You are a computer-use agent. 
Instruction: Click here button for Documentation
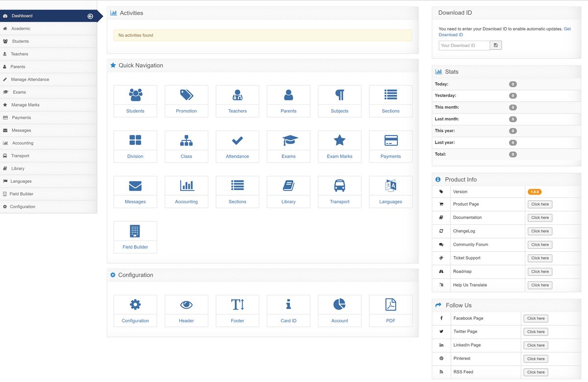[x=540, y=217]
